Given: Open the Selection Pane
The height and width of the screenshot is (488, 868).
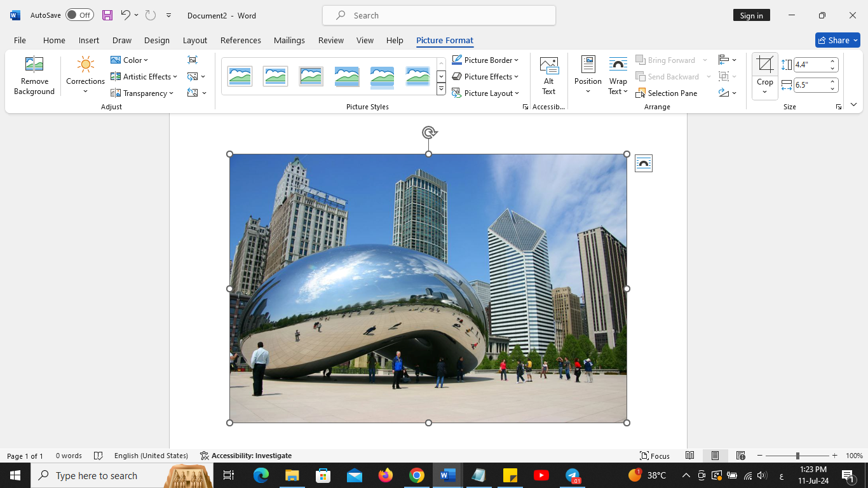Looking at the screenshot, I should [667, 93].
